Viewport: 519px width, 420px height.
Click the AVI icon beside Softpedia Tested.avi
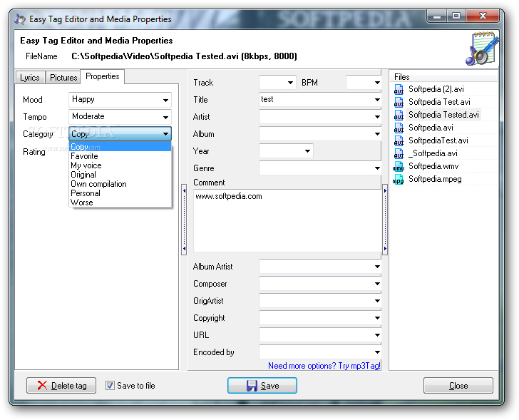(399, 116)
